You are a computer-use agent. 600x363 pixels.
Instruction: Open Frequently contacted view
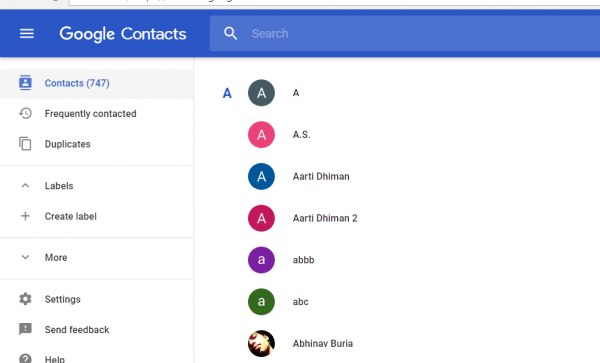96,114
